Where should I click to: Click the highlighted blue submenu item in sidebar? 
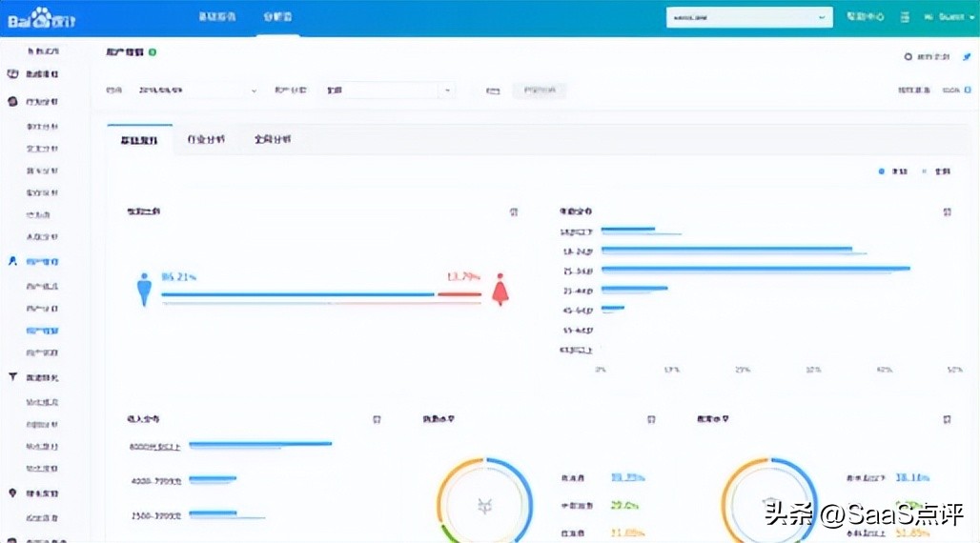[x=42, y=331]
